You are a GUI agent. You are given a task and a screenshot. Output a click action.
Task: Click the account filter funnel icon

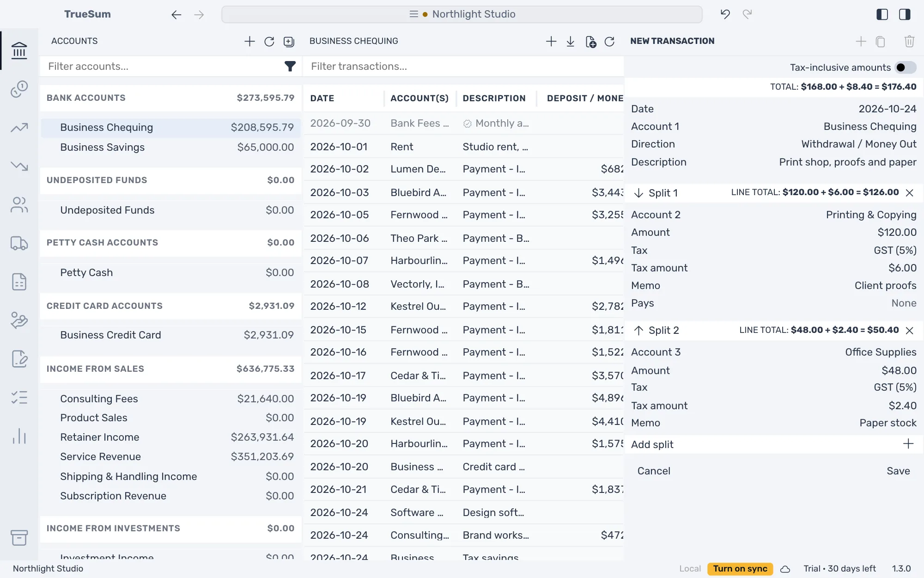click(x=290, y=67)
